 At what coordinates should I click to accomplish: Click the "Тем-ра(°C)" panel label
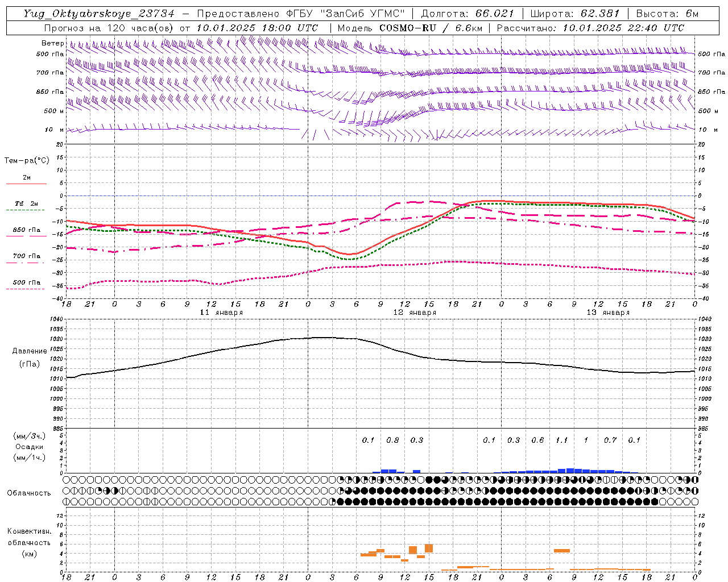point(27,161)
